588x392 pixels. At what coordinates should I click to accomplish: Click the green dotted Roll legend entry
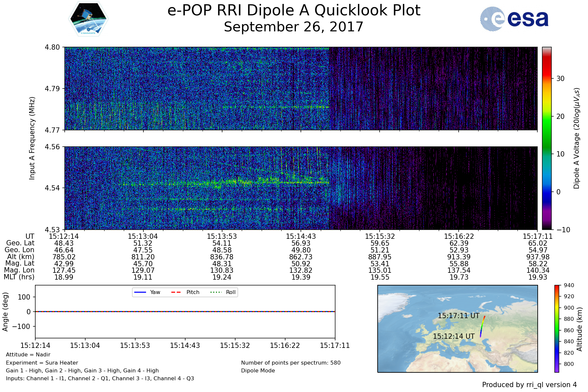click(223, 292)
